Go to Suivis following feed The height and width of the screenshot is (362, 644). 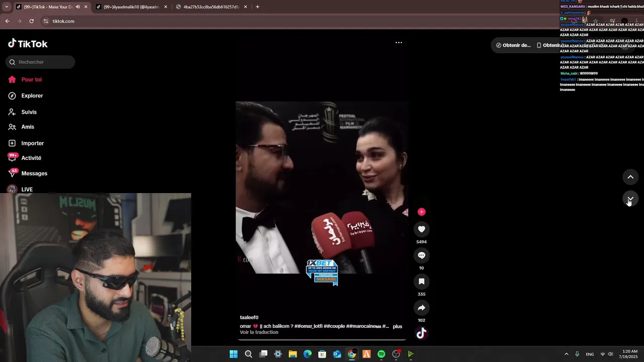point(29,112)
